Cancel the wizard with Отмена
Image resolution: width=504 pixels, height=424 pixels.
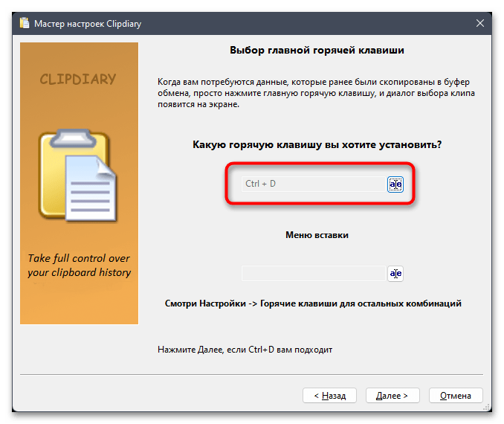pos(456,396)
